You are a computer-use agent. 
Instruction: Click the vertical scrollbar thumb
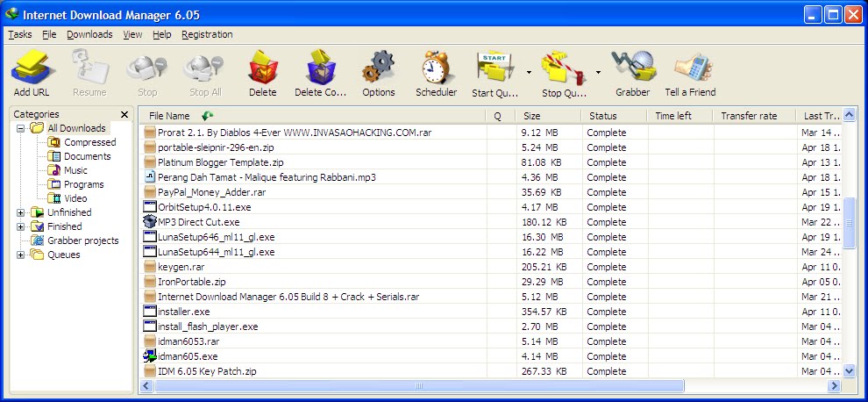point(850,223)
